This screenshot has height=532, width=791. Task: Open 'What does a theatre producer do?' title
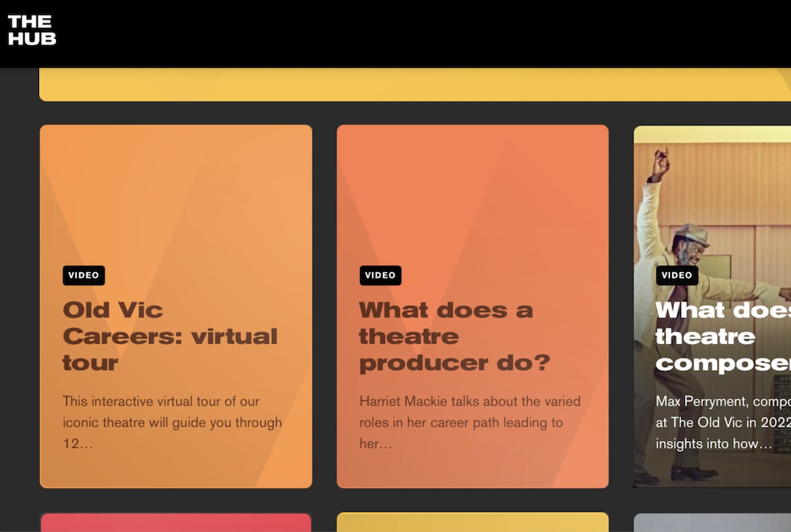454,336
